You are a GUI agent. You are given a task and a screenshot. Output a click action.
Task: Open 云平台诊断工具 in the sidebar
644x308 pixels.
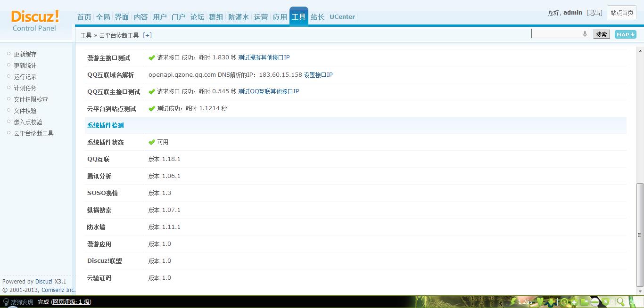click(x=33, y=133)
